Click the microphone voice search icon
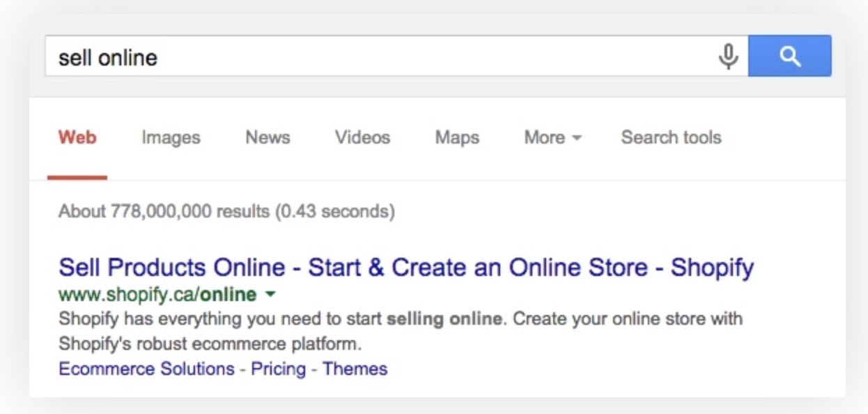The image size is (868, 414). (x=728, y=56)
